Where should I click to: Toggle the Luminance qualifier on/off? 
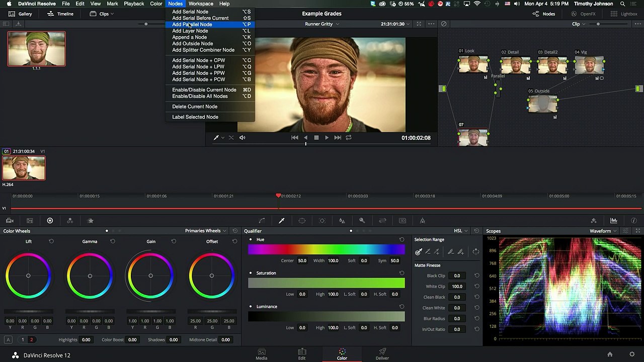[251, 307]
